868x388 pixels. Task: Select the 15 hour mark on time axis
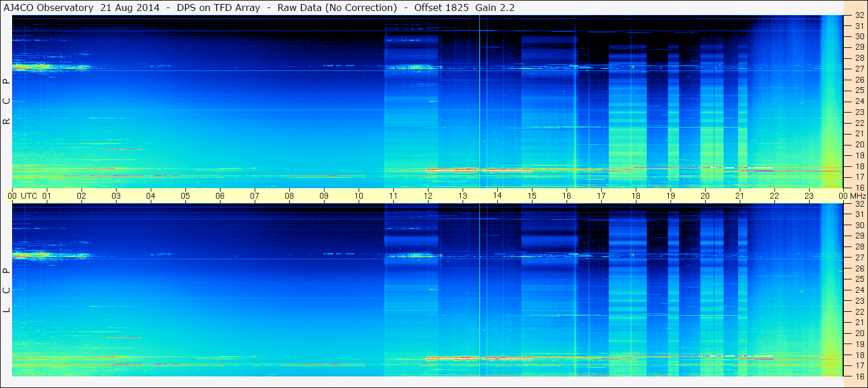[x=532, y=196]
